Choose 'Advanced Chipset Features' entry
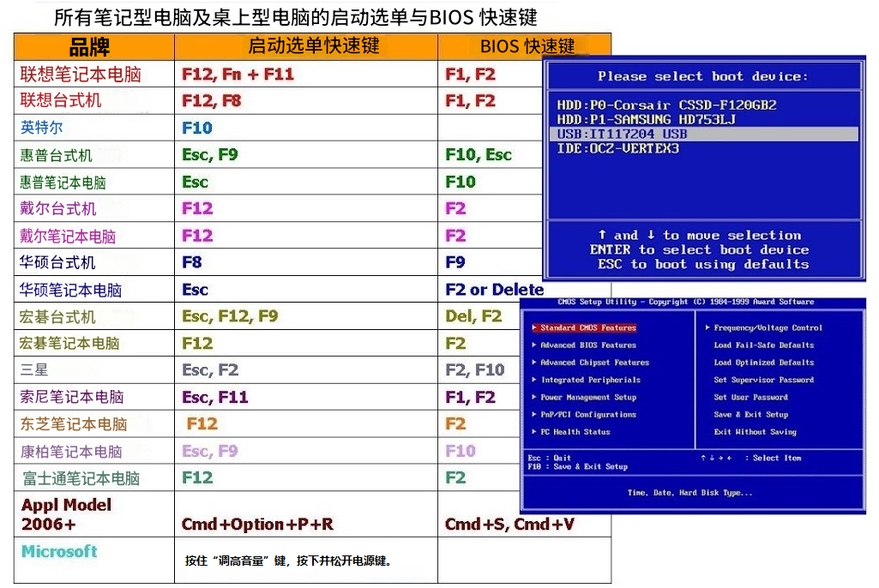This screenshot has height=588, width=879. (595, 363)
